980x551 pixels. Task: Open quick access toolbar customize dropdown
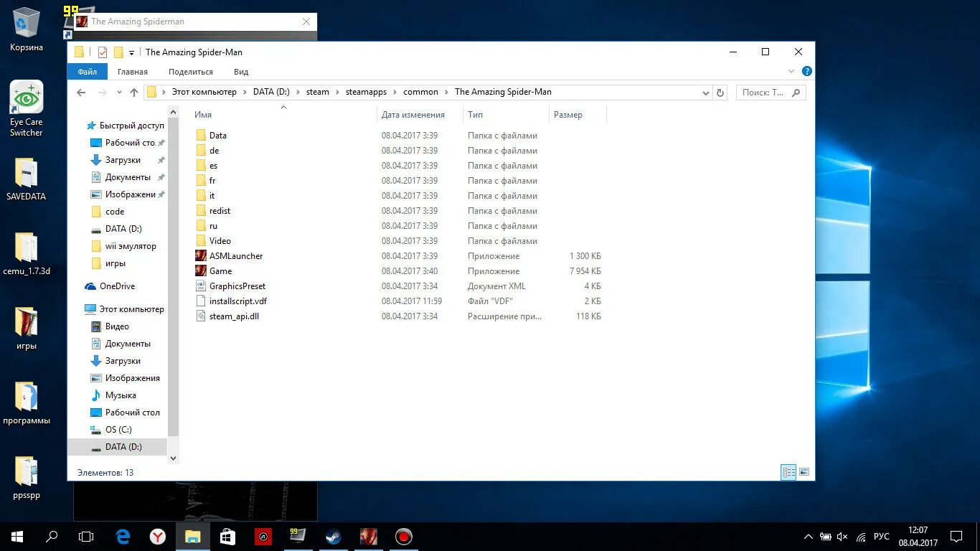coord(131,53)
